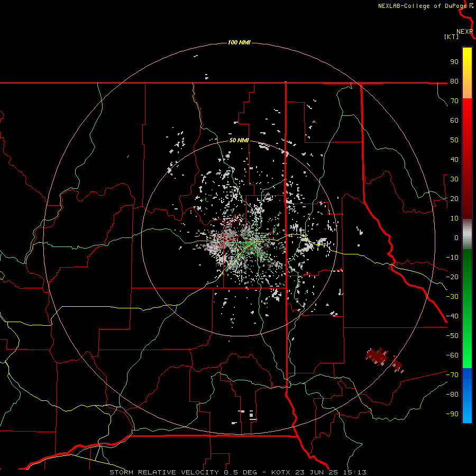Click the positive 50 knot scale label
The width and height of the screenshot is (476, 476).
pyautogui.click(x=454, y=140)
